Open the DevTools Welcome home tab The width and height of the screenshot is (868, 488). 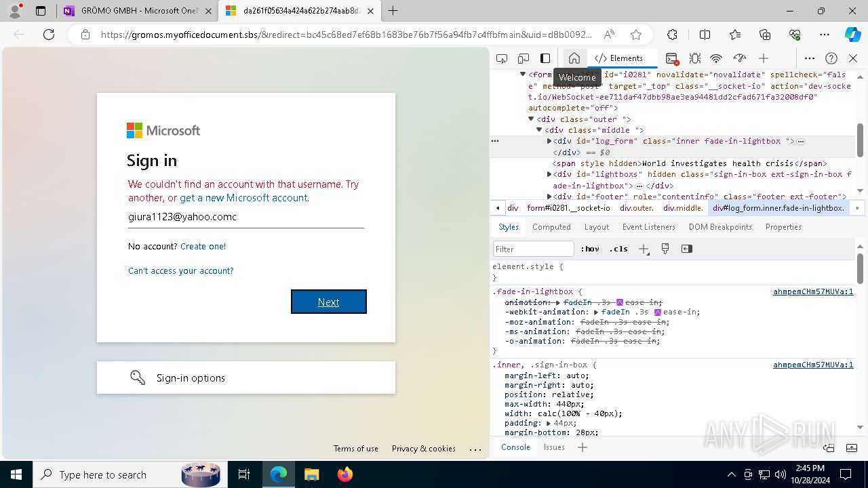[574, 58]
